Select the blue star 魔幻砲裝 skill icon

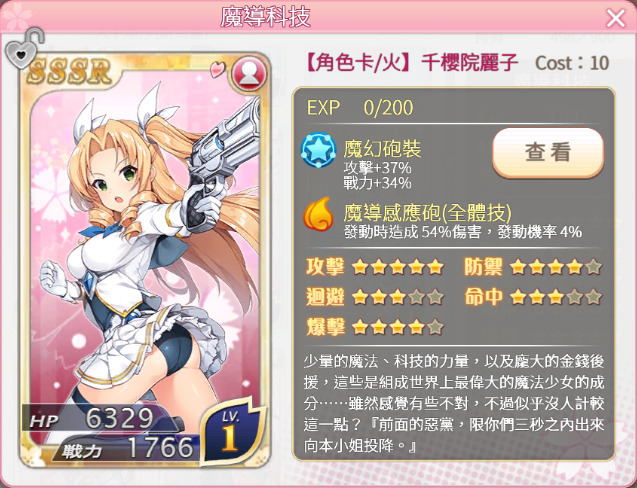[x=318, y=150]
